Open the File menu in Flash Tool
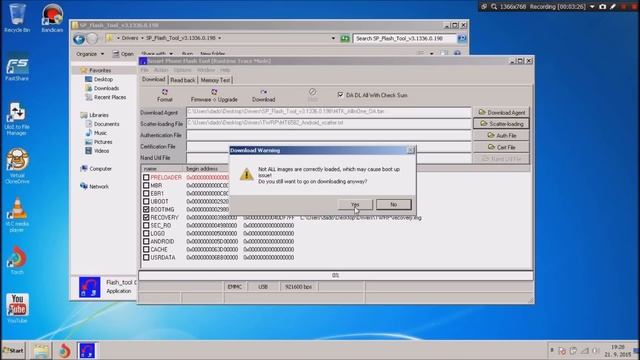 (x=144, y=70)
